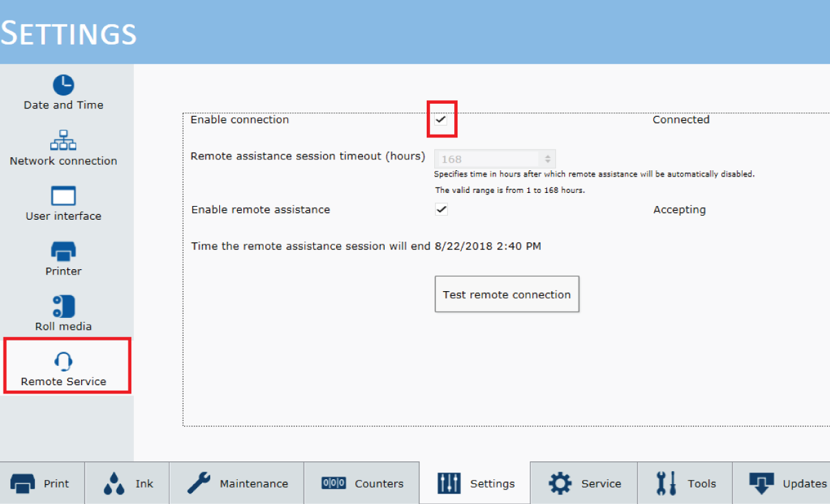The height and width of the screenshot is (504, 830).
Task: Select the Printer settings icon
Action: point(63,251)
